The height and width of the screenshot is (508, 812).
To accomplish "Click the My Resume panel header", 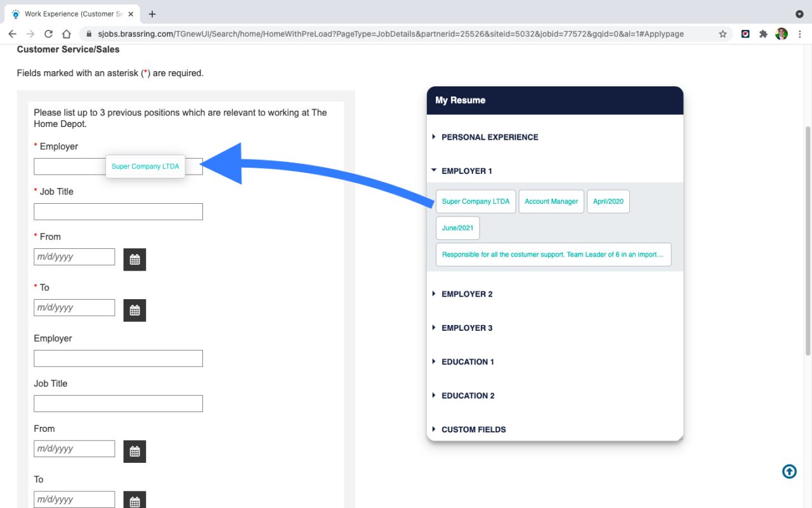I will click(555, 100).
